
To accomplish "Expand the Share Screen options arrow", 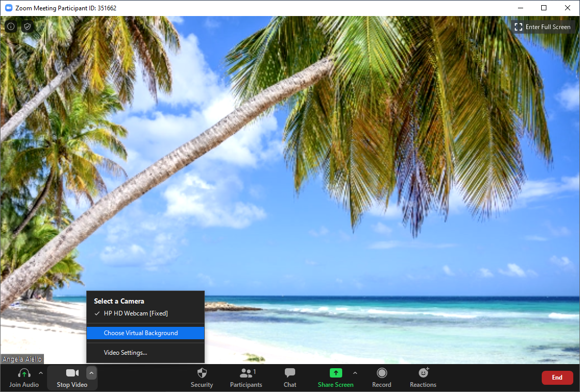I will click(x=355, y=373).
